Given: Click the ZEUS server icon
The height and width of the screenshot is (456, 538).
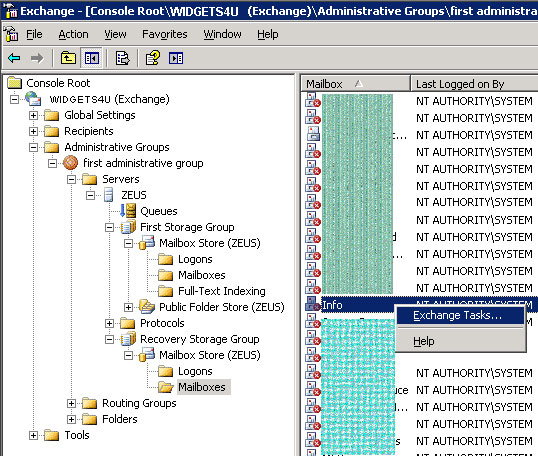Looking at the screenshot, I should pyautogui.click(x=108, y=195).
